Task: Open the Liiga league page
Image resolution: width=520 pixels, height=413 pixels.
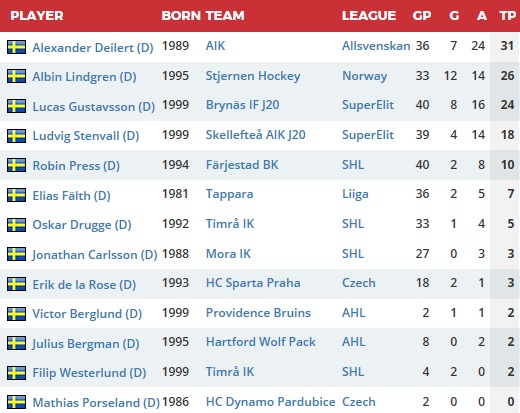Action: (x=355, y=194)
